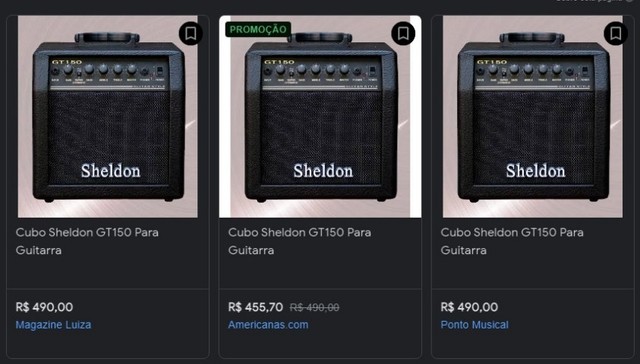Save the Americanas.com promotional amp listing
Screen dimensions: 640x364
[x=403, y=33]
